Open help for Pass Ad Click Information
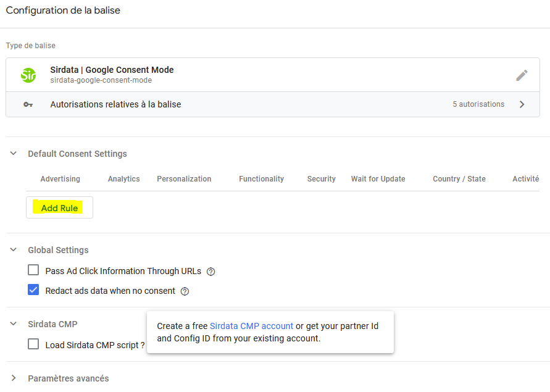550x392 pixels. click(x=210, y=272)
